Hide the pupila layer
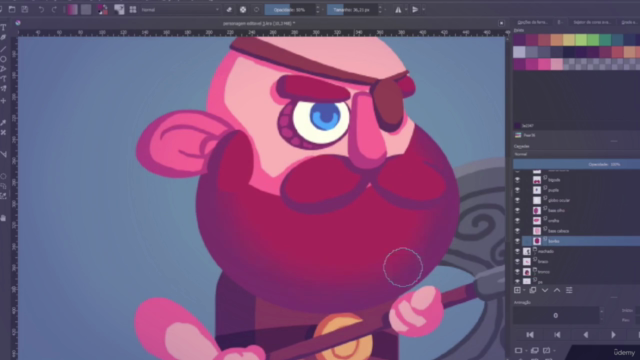 tap(518, 190)
